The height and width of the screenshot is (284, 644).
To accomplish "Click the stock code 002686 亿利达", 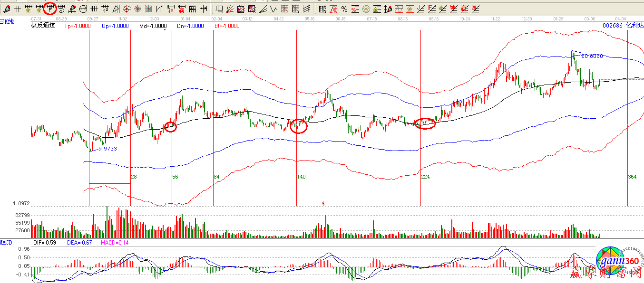I will click(x=622, y=26).
